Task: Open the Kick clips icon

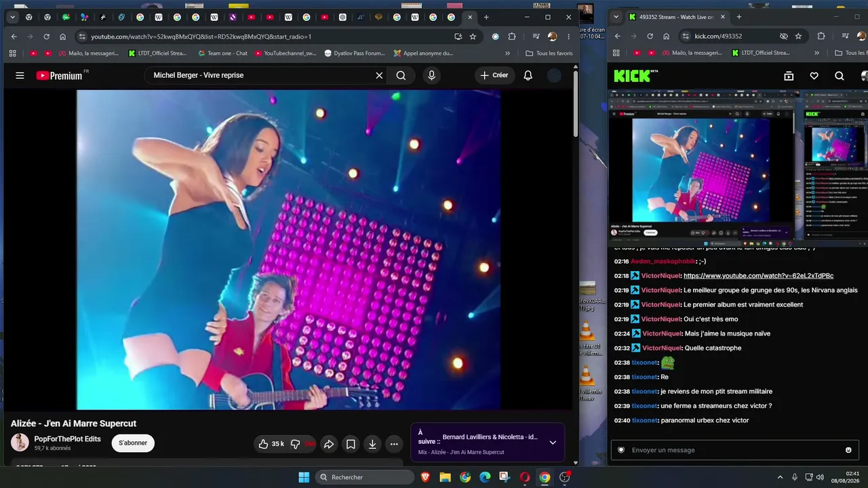Action: click(789, 76)
